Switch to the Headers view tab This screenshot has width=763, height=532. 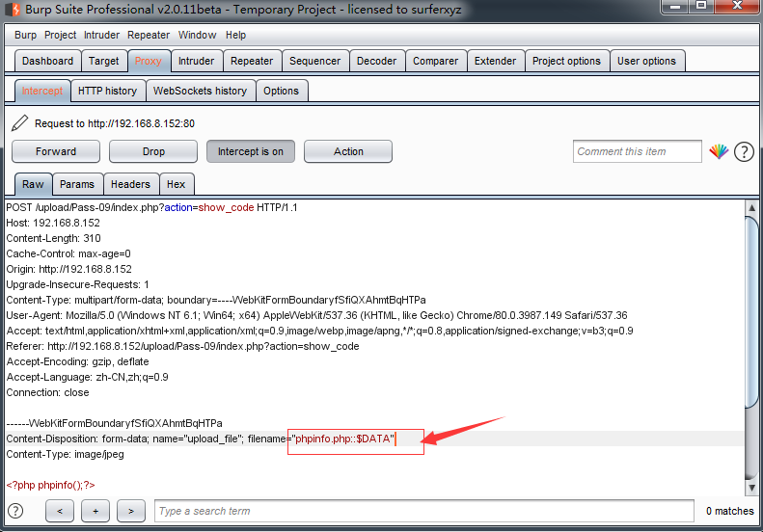pyautogui.click(x=130, y=184)
